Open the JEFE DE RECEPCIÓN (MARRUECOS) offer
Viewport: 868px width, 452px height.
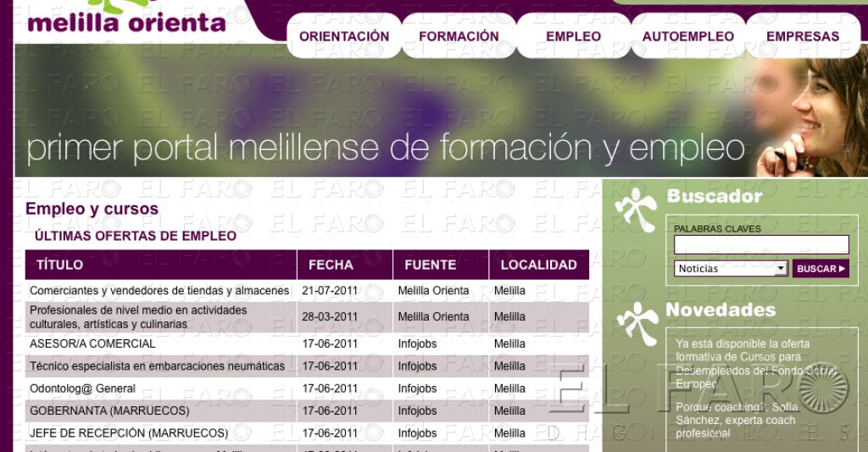click(x=129, y=433)
